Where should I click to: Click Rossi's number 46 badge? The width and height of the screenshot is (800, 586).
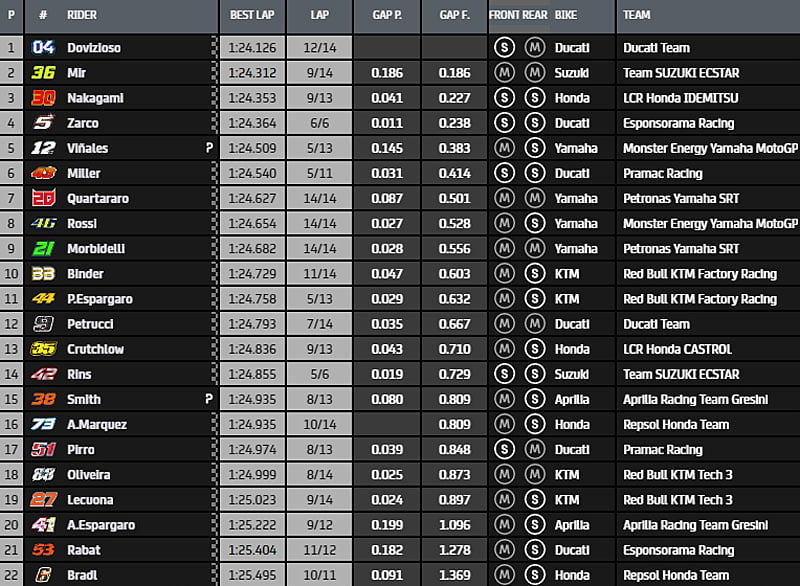click(x=43, y=223)
